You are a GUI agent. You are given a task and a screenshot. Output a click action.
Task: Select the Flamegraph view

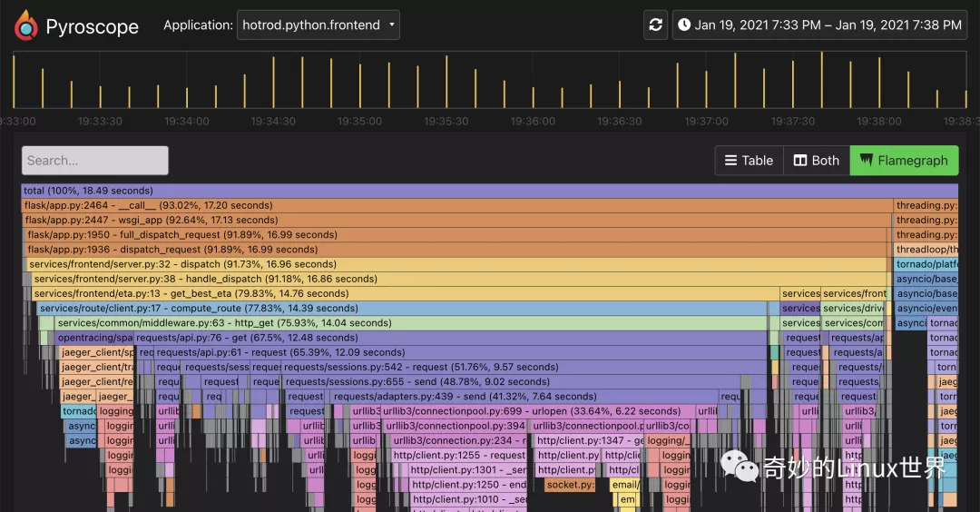[904, 161]
